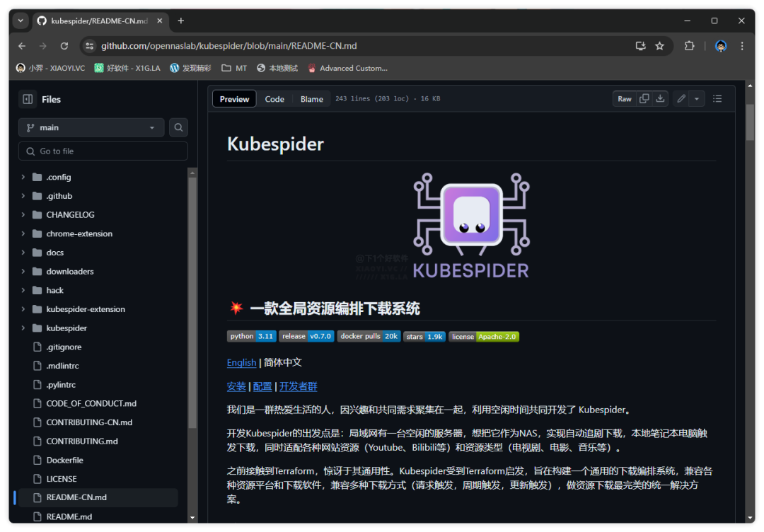Bookmark this page with the star icon
The height and width of the screenshot is (532, 764).
click(x=659, y=46)
